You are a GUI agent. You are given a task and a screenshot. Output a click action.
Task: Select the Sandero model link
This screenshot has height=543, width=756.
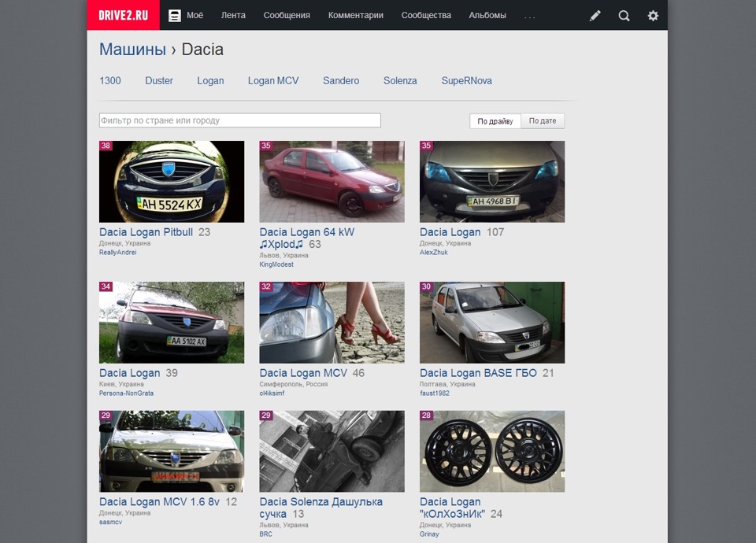pos(341,80)
